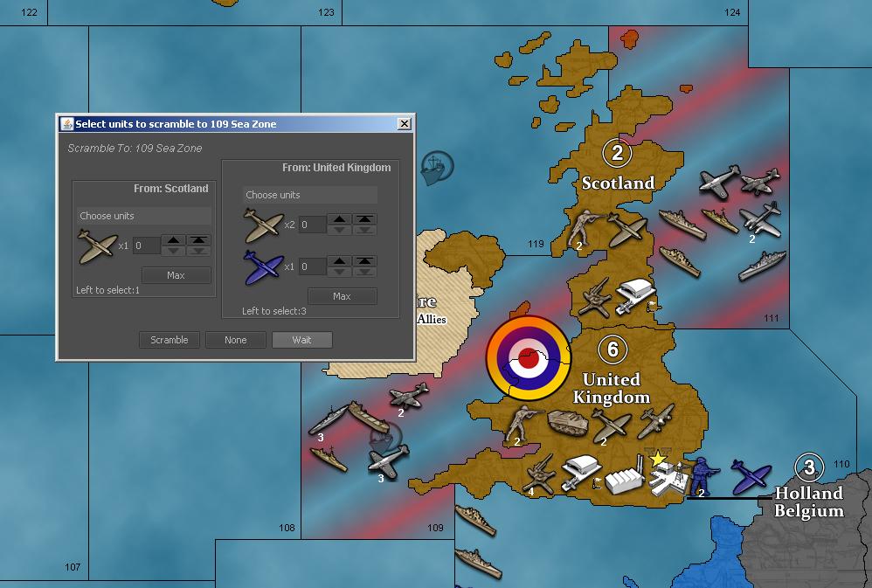Viewport: 872px width, 588px height.
Task: Click the infantry unit in Scotland
Action: [x=583, y=230]
